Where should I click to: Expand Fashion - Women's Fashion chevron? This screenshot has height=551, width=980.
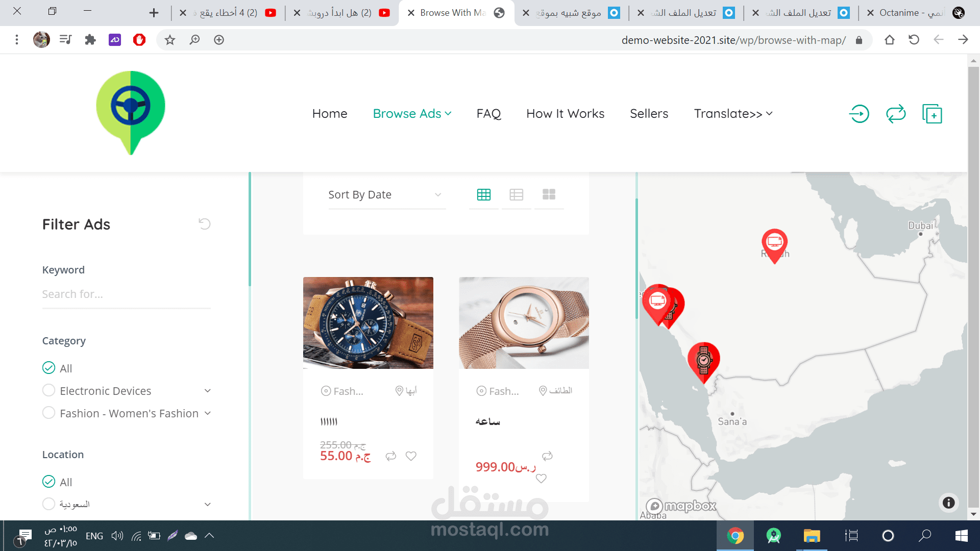208,413
